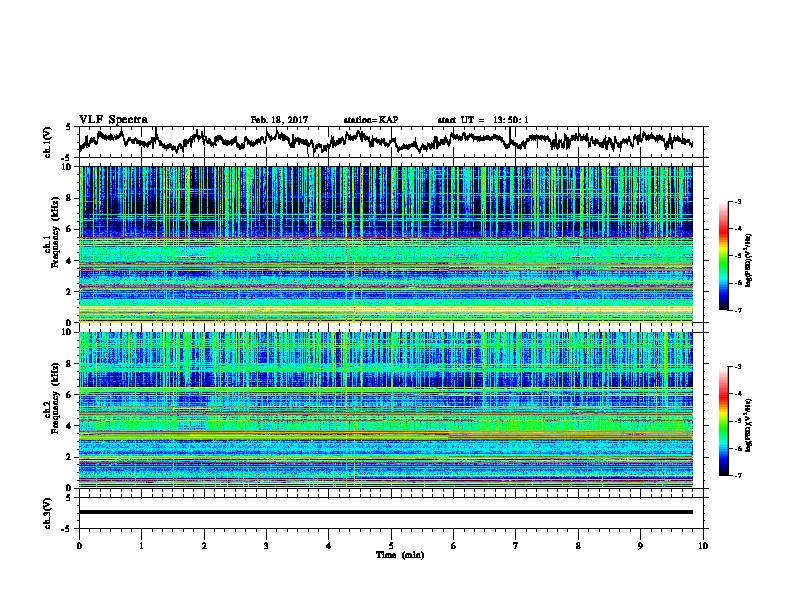This screenshot has width=792, height=612.
Task: Click the ch.3(V) axis label
Action: [x=48, y=513]
